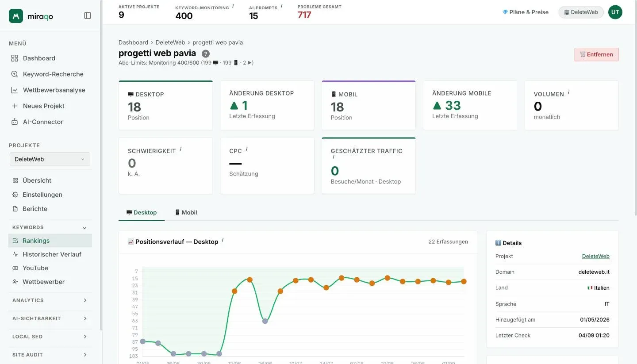Image resolution: width=637 pixels, height=364 pixels.
Task: Click the question mark help icon by the title
Action: click(206, 54)
